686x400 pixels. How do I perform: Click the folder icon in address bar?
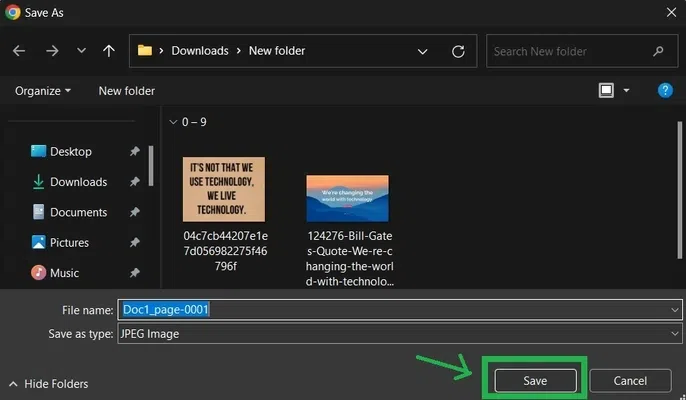tap(145, 51)
